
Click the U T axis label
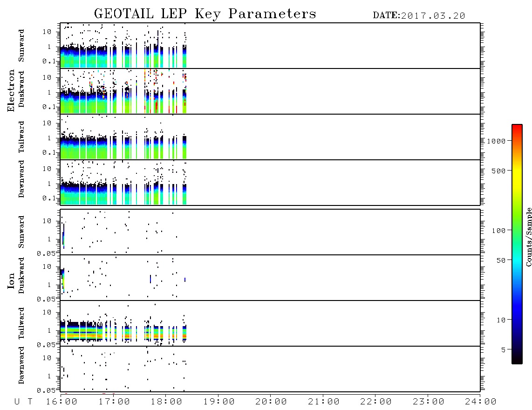pyautogui.click(x=23, y=402)
